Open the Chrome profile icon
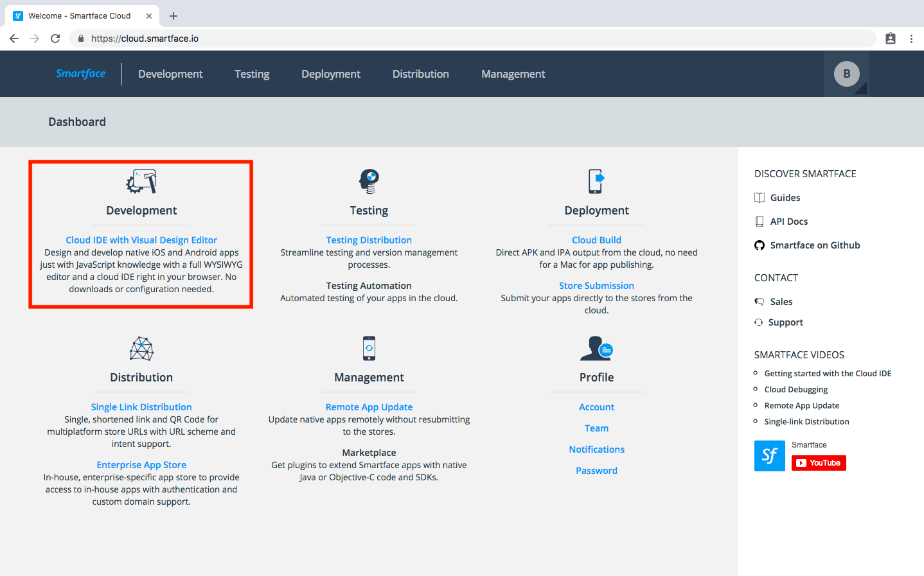Image resolution: width=924 pixels, height=576 pixels. (891, 39)
